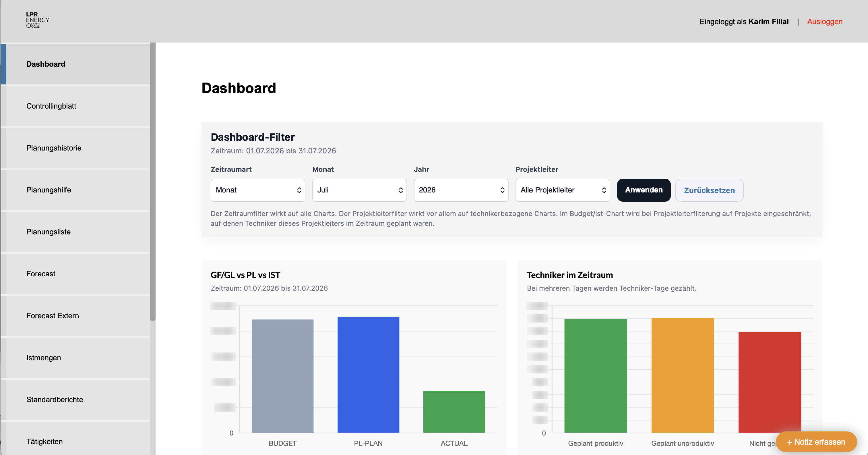868x455 pixels.
Task: Click the blue PL-PLAN chart bar
Action: click(x=368, y=374)
